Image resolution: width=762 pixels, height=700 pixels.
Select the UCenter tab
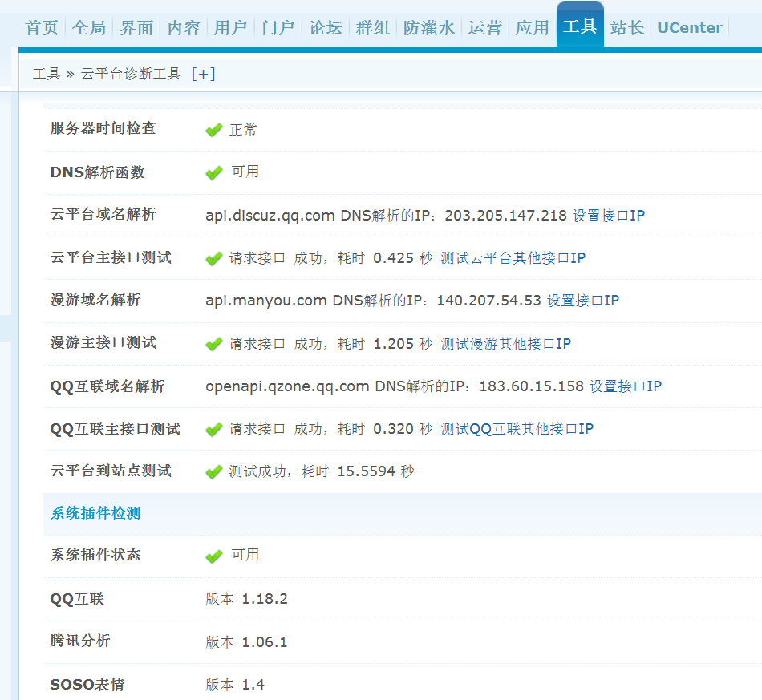(689, 28)
